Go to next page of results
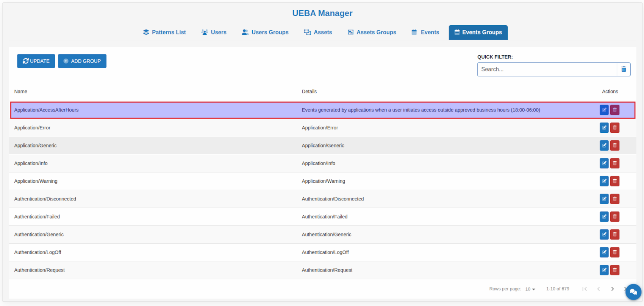Image resolution: width=644 pixels, height=306 pixels. [x=612, y=289]
